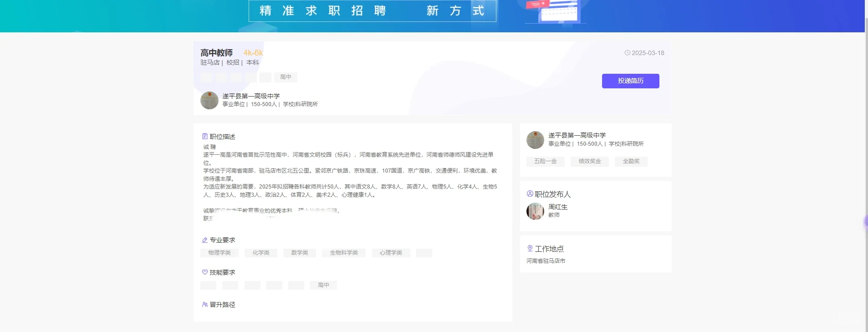Click the 职位描述 clipboard icon
This screenshot has width=868, height=332.
click(x=205, y=136)
